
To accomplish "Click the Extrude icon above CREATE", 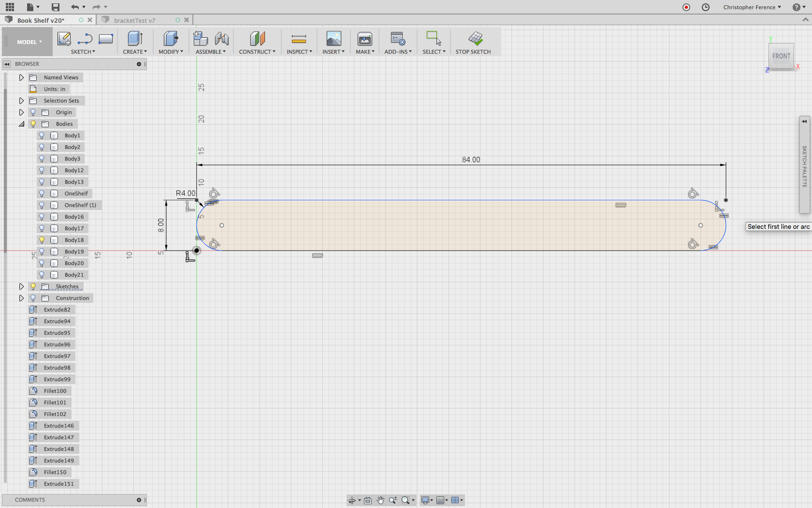I will tap(135, 38).
